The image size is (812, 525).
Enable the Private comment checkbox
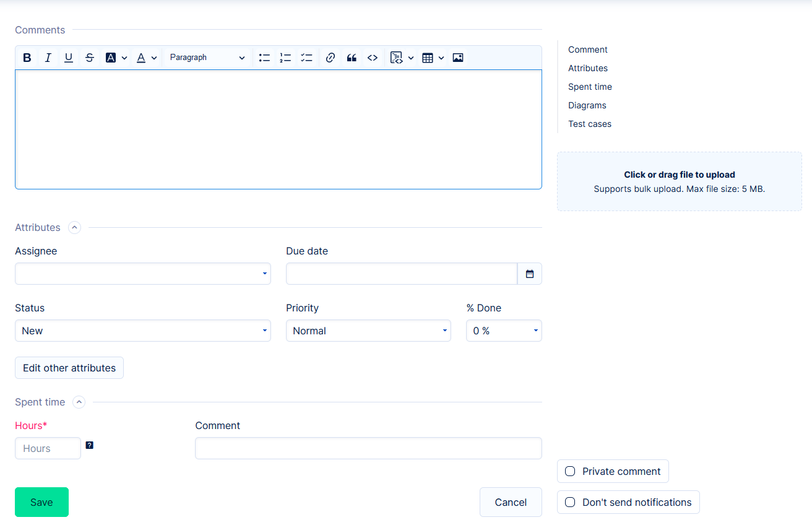[x=570, y=471]
